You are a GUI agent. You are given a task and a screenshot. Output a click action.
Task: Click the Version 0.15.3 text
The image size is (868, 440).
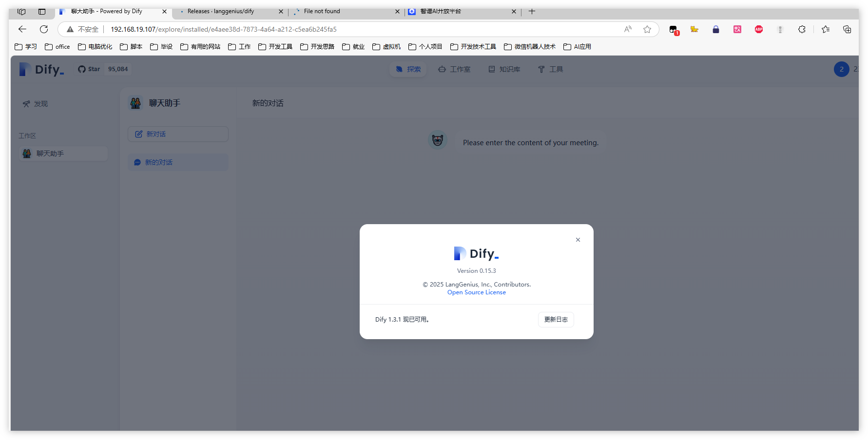(476, 271)
